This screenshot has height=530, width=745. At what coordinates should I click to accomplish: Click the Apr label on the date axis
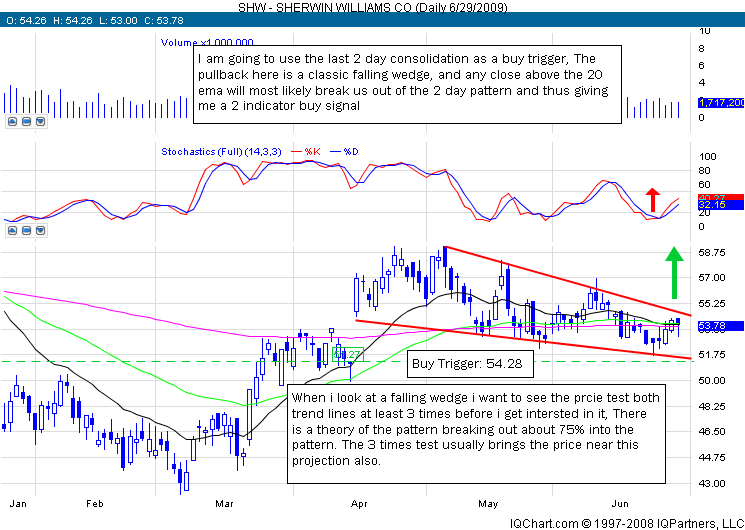click(356, 505)
